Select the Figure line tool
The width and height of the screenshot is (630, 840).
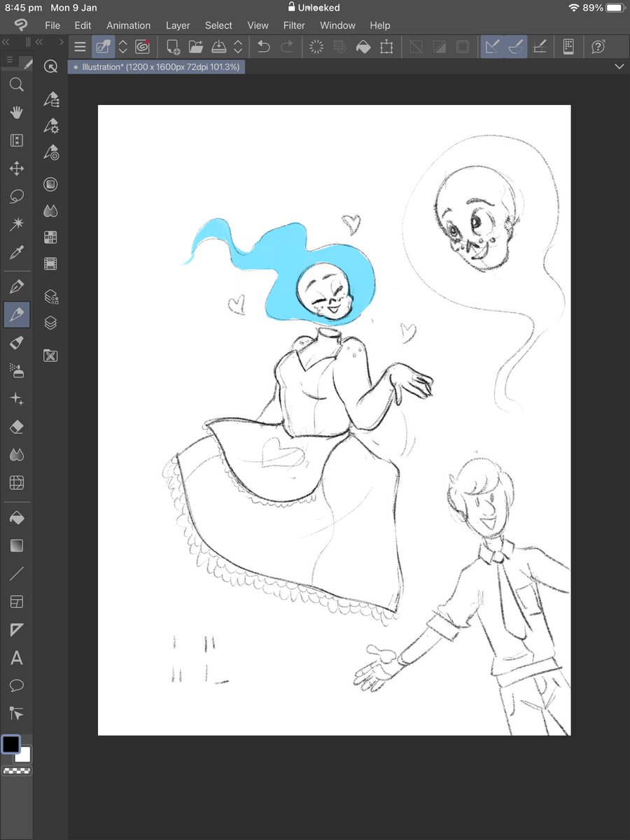click(x=17, y=574)
